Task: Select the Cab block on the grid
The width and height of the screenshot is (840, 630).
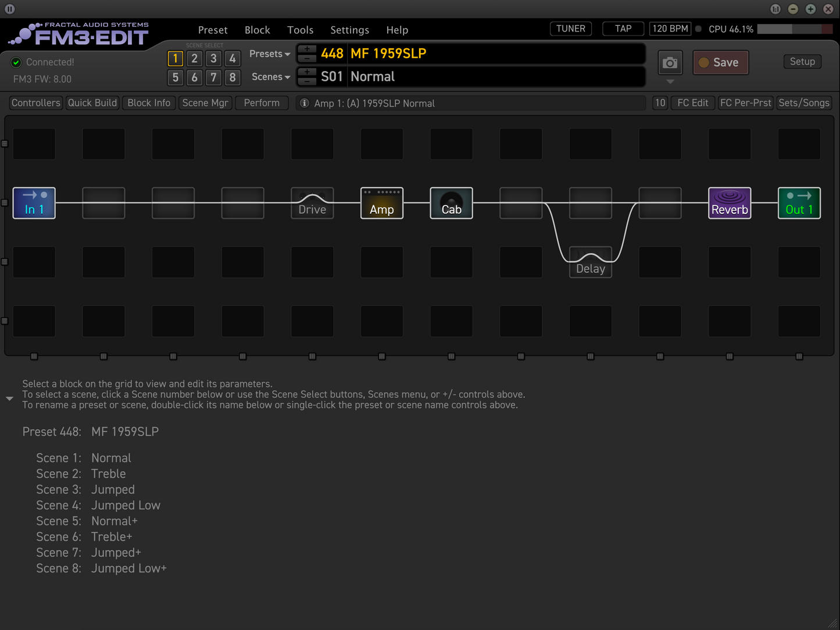Action: tap(452, 203)
